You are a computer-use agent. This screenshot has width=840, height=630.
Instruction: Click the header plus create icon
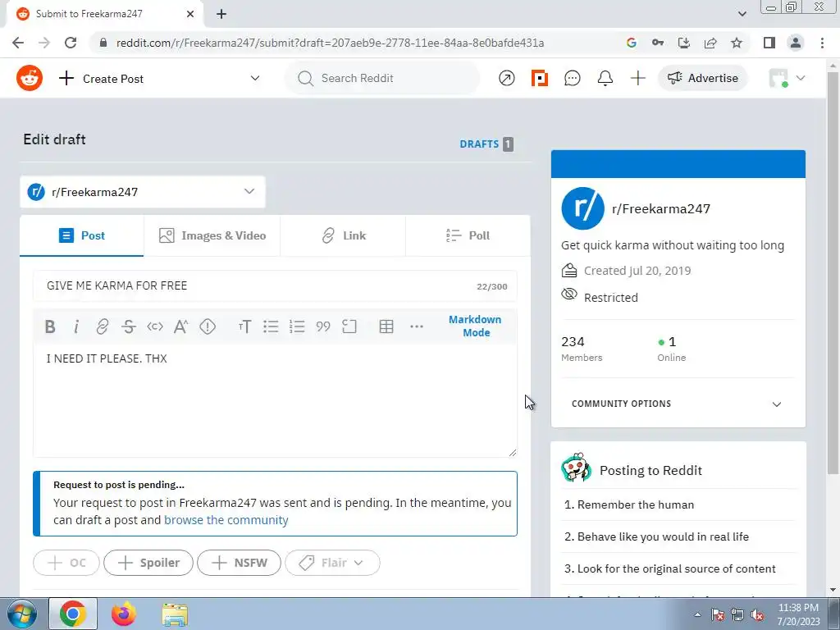click(x=638, y=78)
